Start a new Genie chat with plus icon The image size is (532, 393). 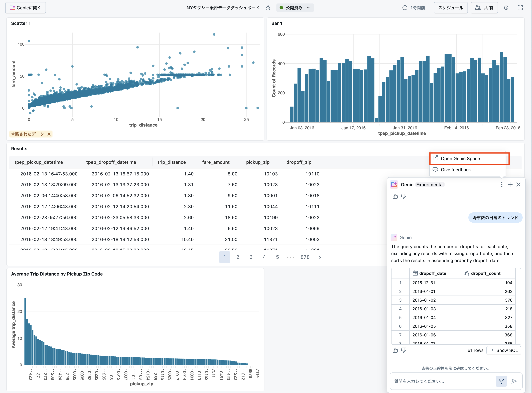510,185
